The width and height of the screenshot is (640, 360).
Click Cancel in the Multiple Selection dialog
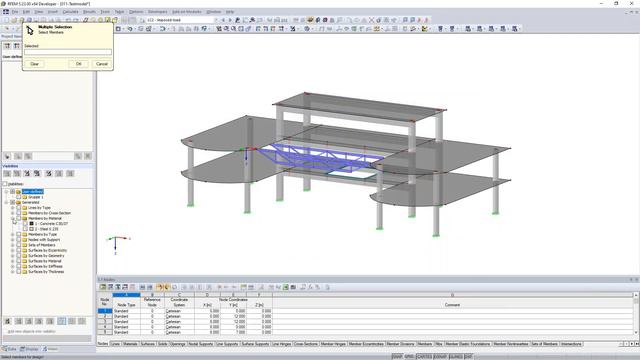tap(101, 64)
